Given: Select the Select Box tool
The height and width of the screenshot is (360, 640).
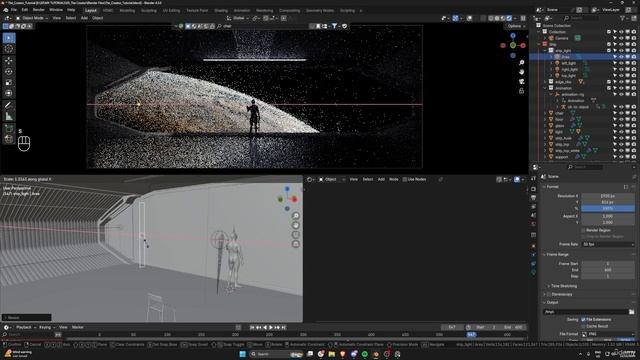Looking at the screenshot, I should click(x=9, y=38).
